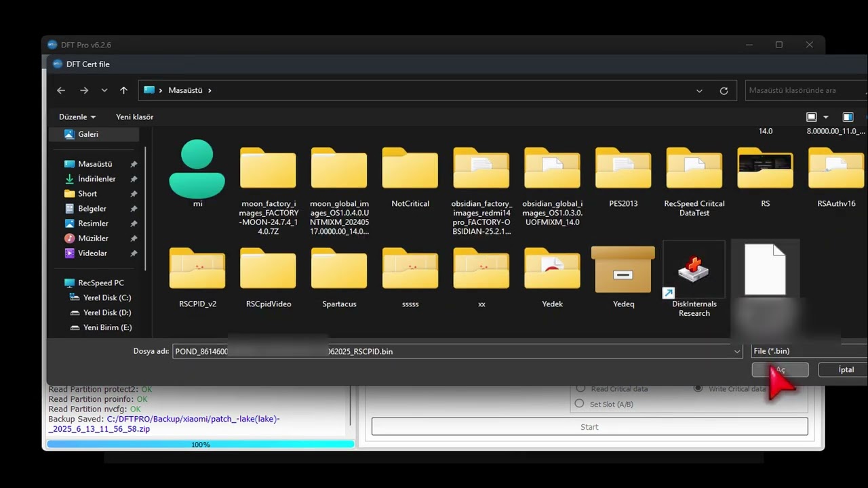Open the RSCPID_v2 folder
868x488 pixels.
(197, 268)
